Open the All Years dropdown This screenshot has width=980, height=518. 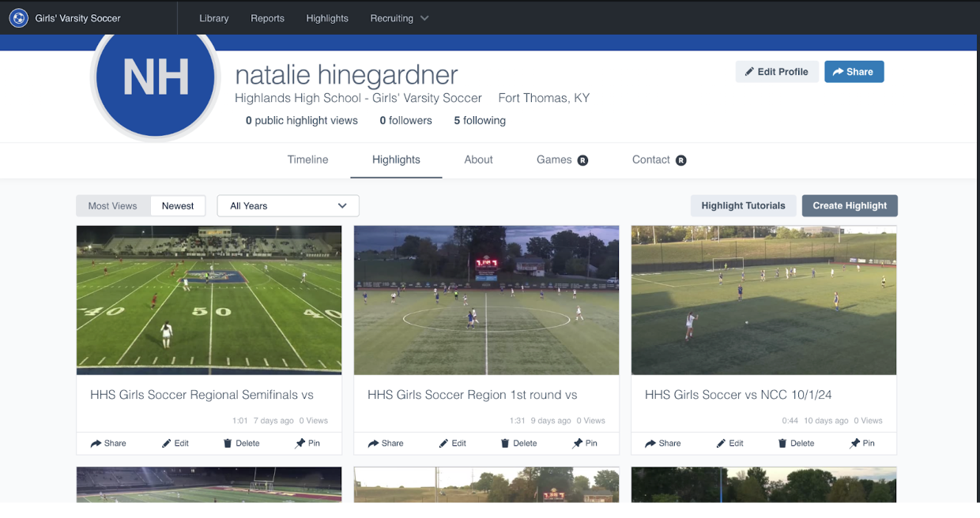point(288,206)
